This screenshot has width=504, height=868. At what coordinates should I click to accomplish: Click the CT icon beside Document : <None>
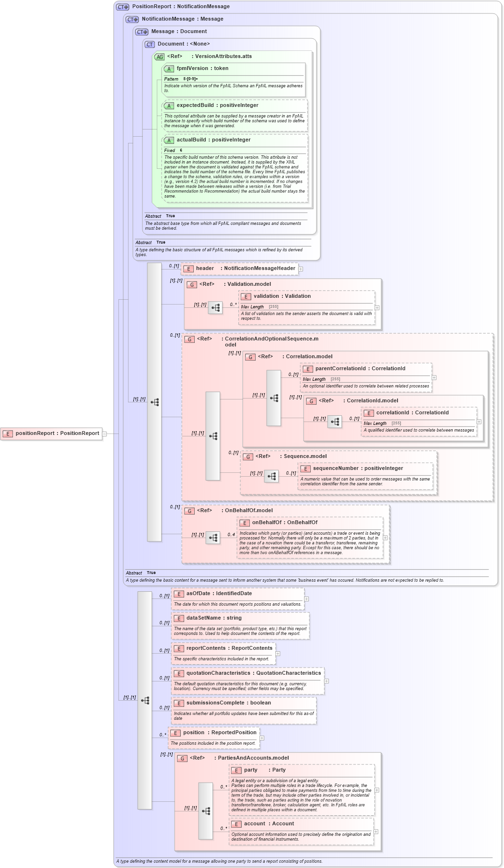[150, 44]
